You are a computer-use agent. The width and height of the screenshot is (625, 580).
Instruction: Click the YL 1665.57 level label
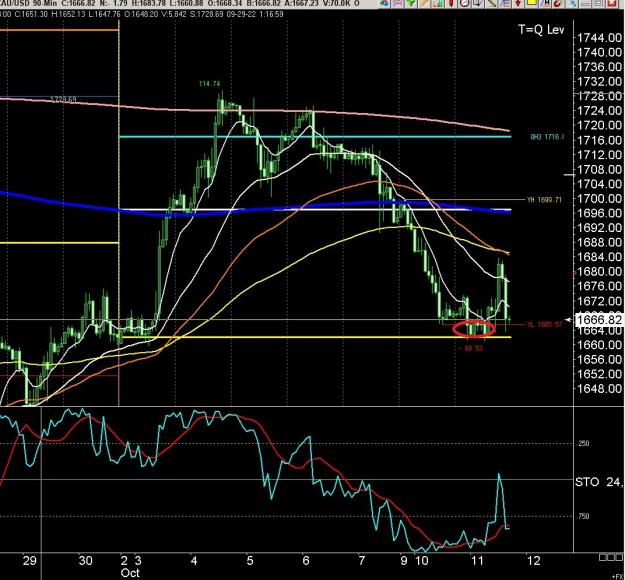coord(544,324)
